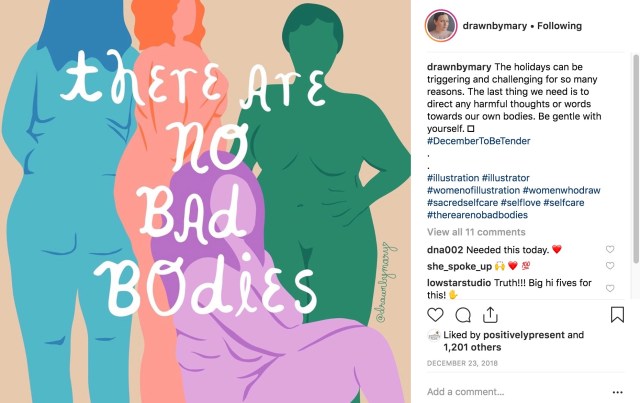640x403 pixels.
Task: Click the Add a comment field
Action: [x=514, y=392]
